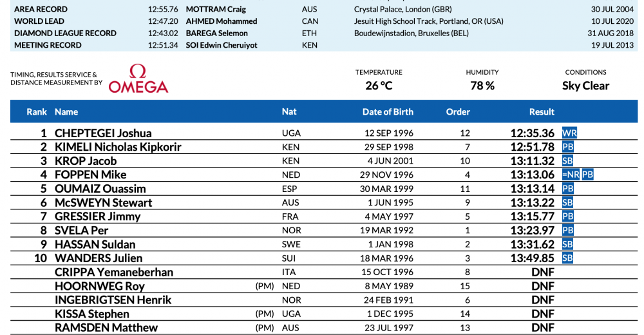Click SB badge next to 13:13.22
This screenshot has width=644, height=335.
pos(567,203)
